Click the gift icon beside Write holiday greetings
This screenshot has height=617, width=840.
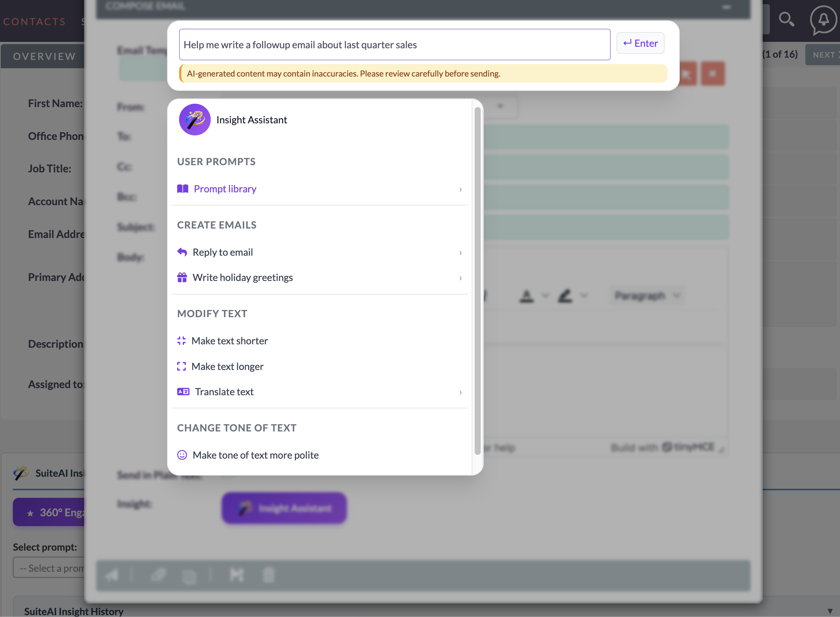tap(182, 277)
